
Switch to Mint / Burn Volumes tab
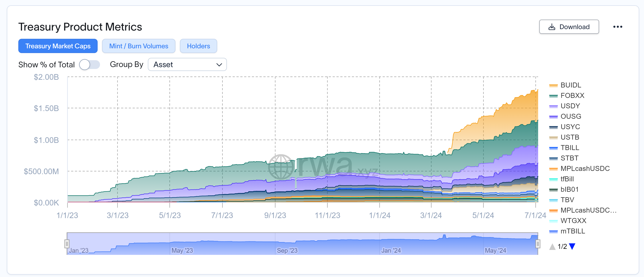point(138,46)
